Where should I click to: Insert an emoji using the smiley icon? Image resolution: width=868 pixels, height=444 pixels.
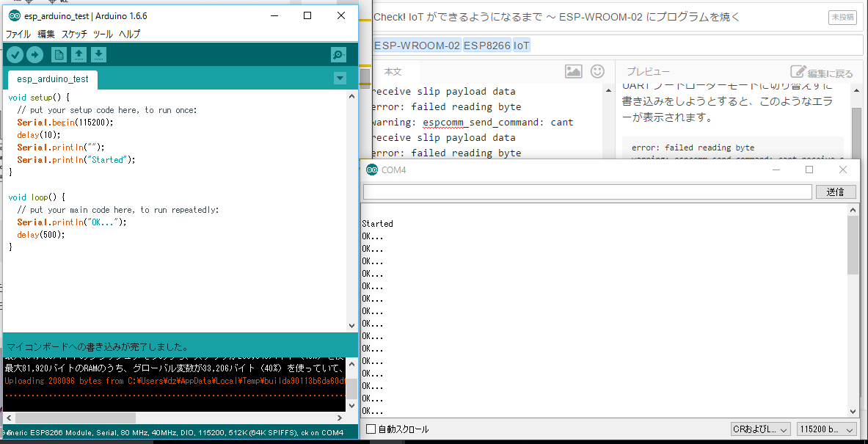(x=597, y=71)
